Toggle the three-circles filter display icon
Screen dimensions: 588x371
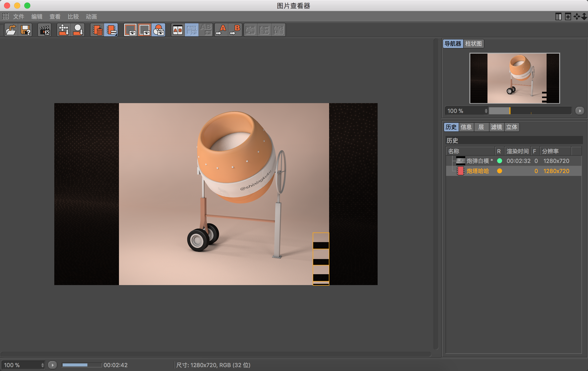point(159,30)
